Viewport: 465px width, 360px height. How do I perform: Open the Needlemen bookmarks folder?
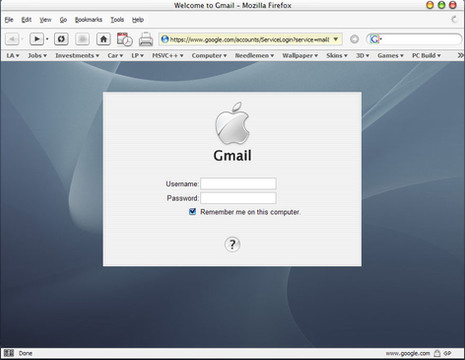(x=254, y=55)
